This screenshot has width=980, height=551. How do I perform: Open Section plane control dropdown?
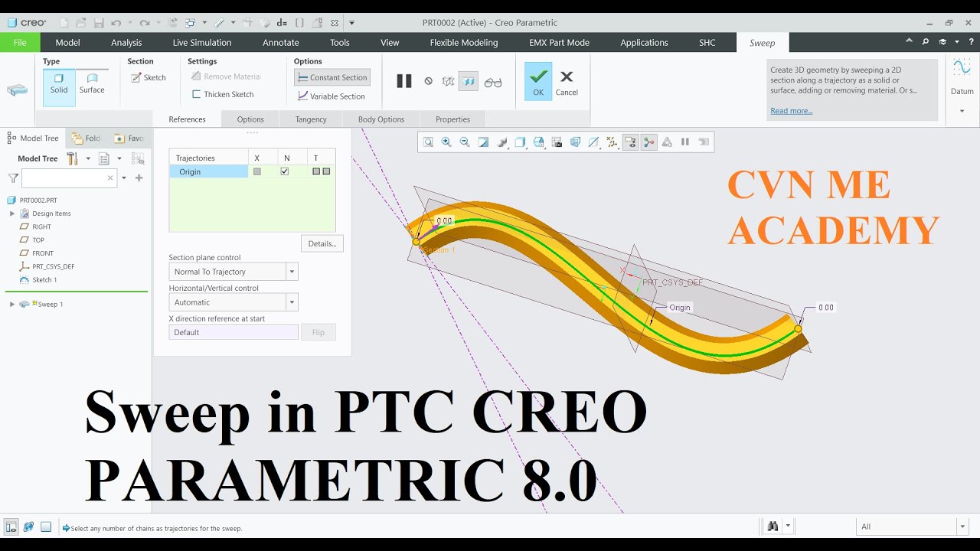[292, 272]
